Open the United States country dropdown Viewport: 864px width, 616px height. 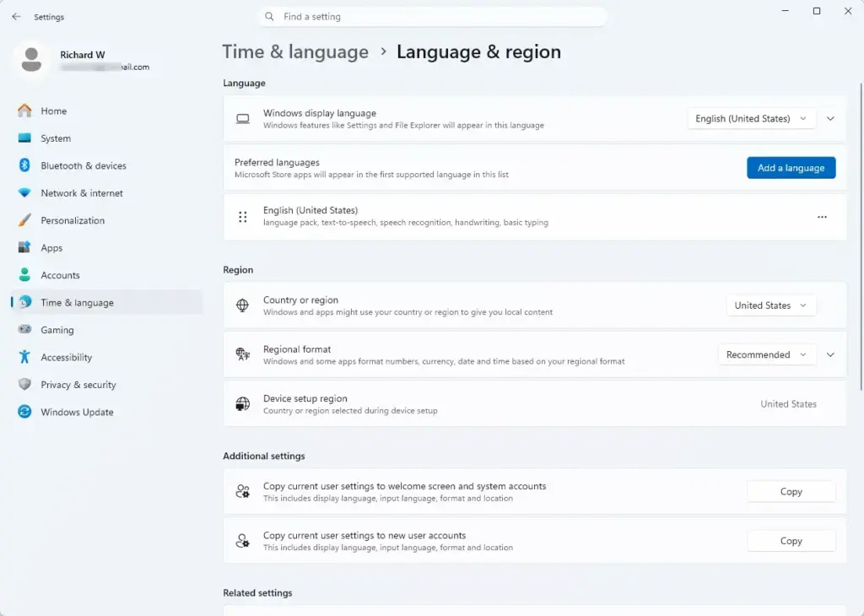click(x=770, y=305)
